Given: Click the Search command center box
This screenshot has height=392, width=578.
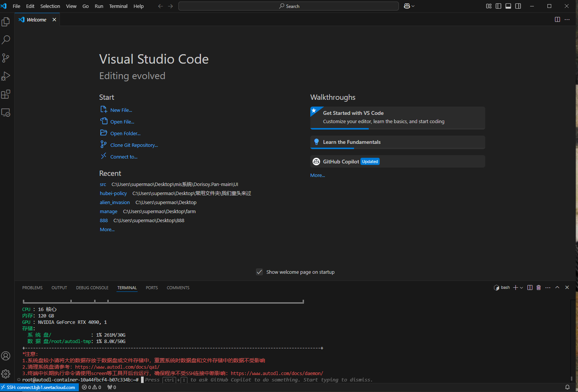Looking at the screenshot, I should [288, 6].
